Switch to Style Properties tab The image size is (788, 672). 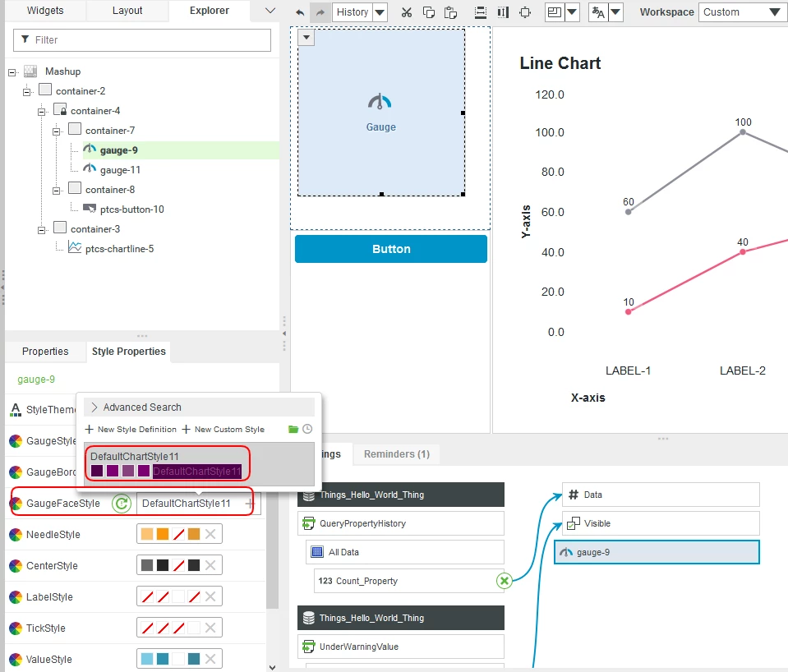pyautogui.click(x=129, y=352)
